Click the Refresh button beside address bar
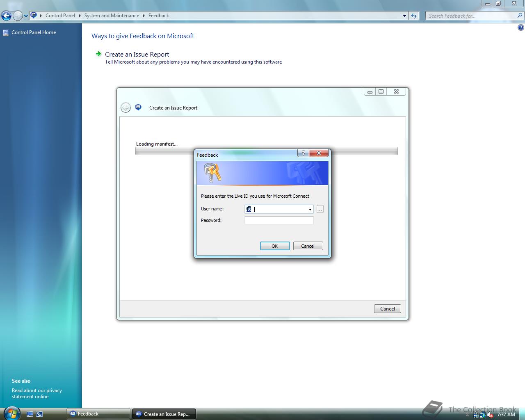The image size is (525, 420). coord(414,16)
